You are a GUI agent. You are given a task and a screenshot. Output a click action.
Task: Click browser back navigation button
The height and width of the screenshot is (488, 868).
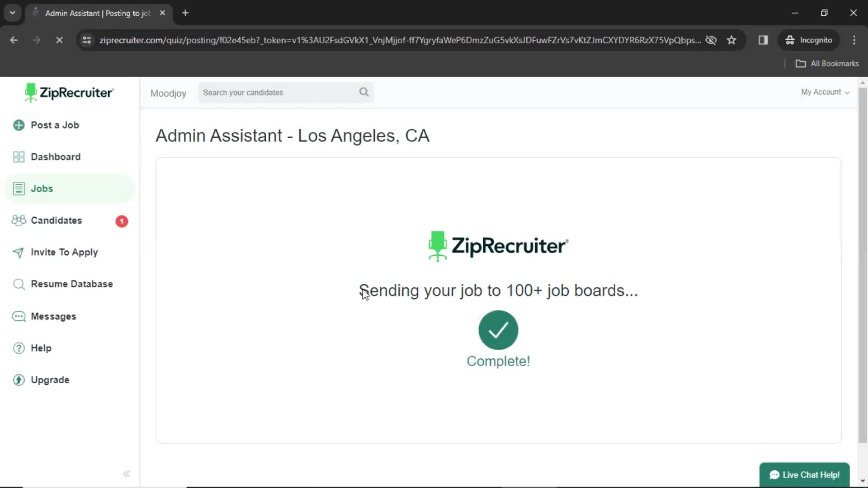click(14, 40)
